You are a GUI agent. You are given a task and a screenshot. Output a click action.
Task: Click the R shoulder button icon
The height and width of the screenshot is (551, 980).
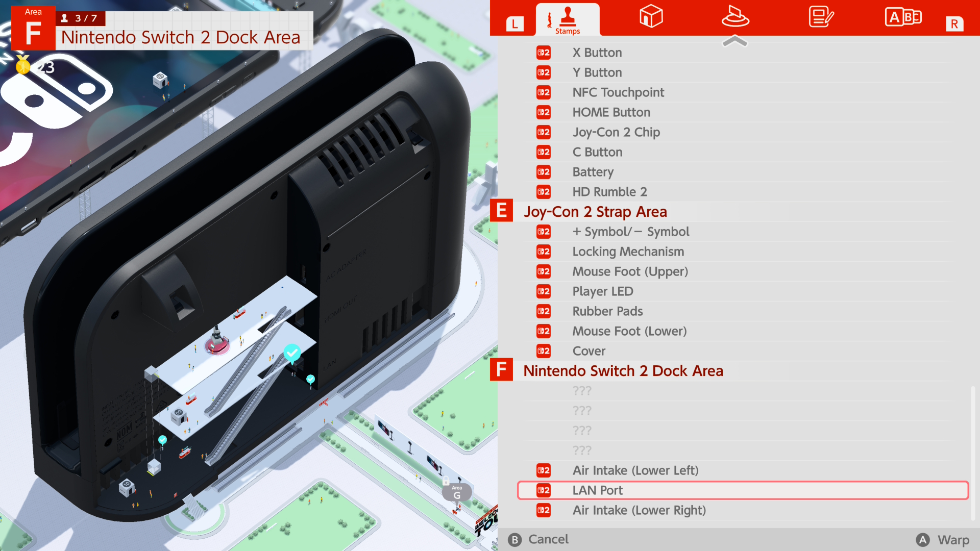click(x=954, y=23)
